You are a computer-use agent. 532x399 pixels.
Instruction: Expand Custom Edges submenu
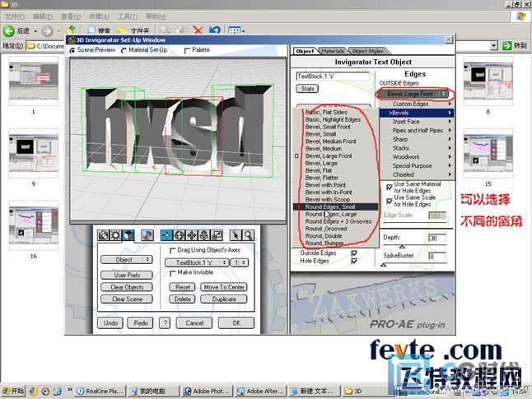pos(417,104)
